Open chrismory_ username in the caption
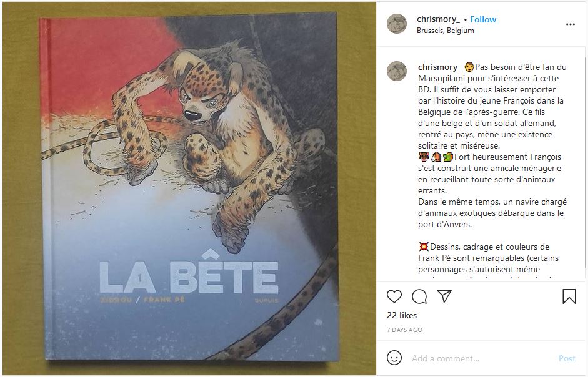 click(x=439, y=67)
